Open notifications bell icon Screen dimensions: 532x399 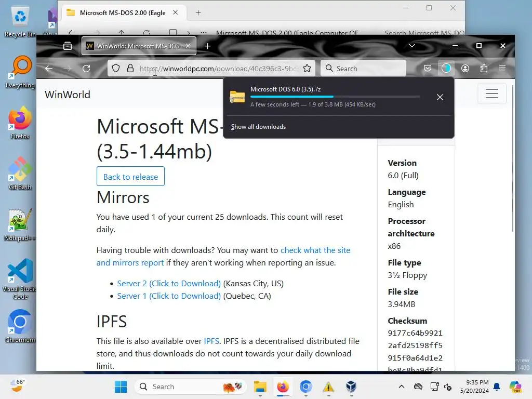coord(497,387)
